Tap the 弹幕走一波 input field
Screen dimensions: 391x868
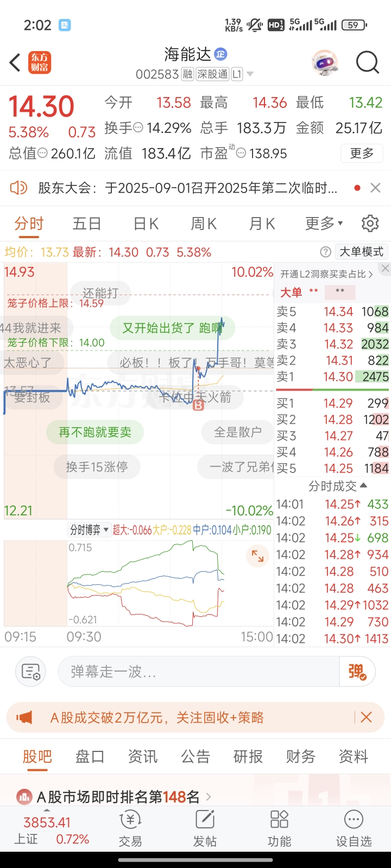click(x=198, y=672)
